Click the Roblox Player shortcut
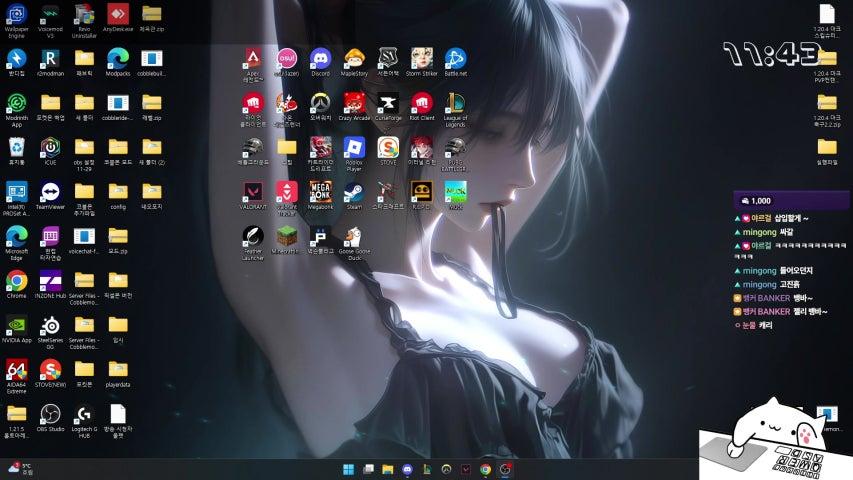This screenshot has height=480, width=853. click(x=354, y=147)
